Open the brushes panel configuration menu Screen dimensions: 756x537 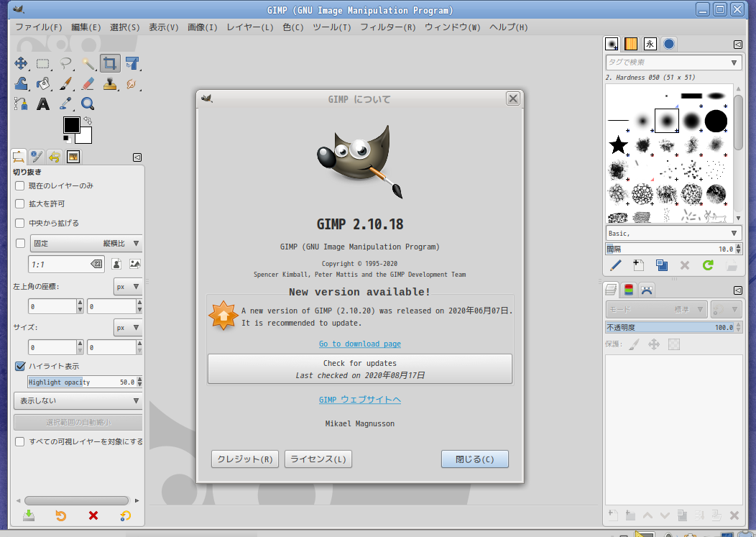[738, 45]
